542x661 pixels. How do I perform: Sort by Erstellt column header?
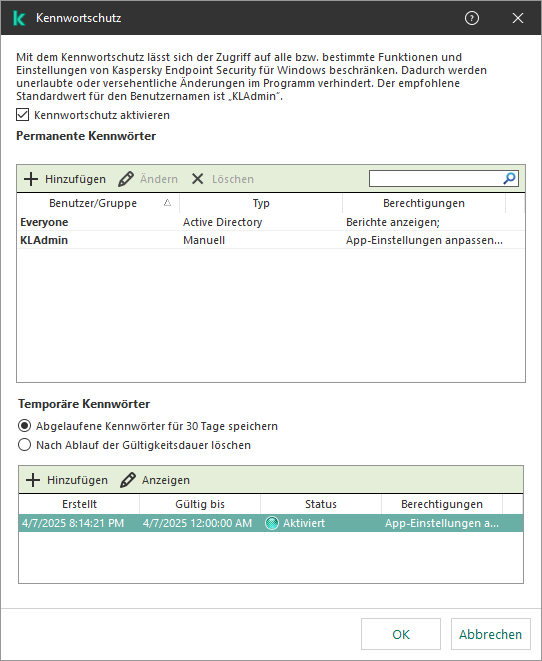point(79,504)
